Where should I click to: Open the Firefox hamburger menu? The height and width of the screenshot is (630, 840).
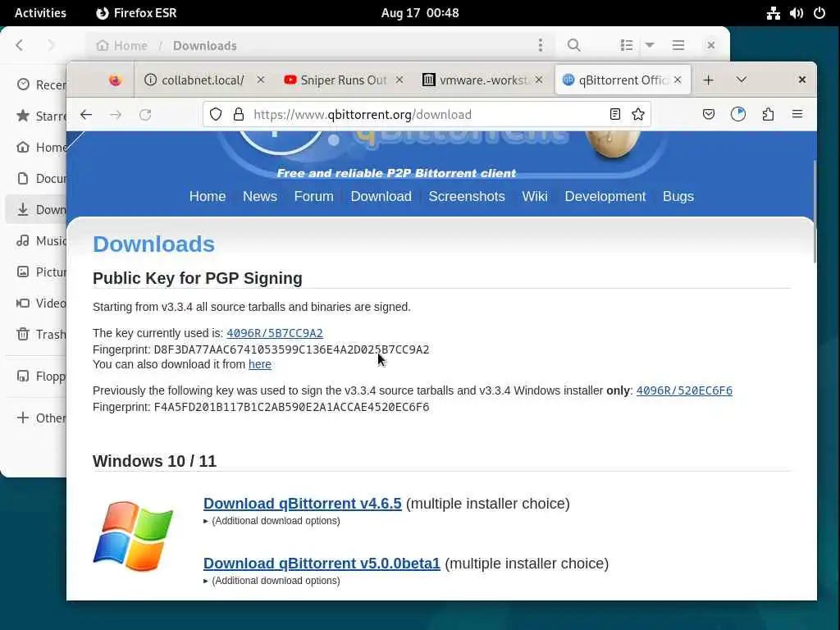coord(797,114)
